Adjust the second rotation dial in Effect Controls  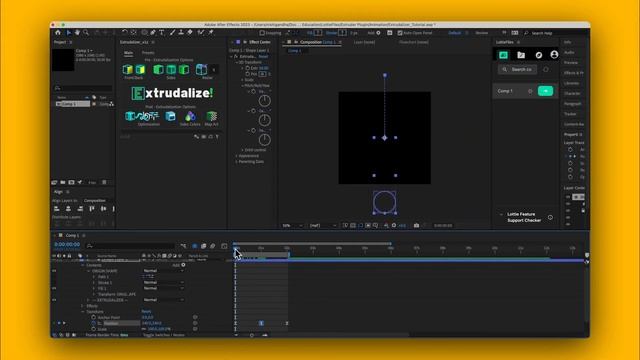tap(264, 120)
